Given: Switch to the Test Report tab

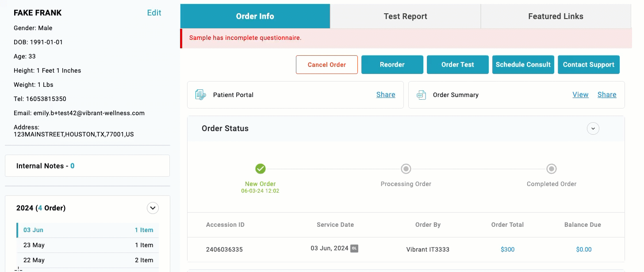Looking at the screenshot, I should [x=405, y=16].
